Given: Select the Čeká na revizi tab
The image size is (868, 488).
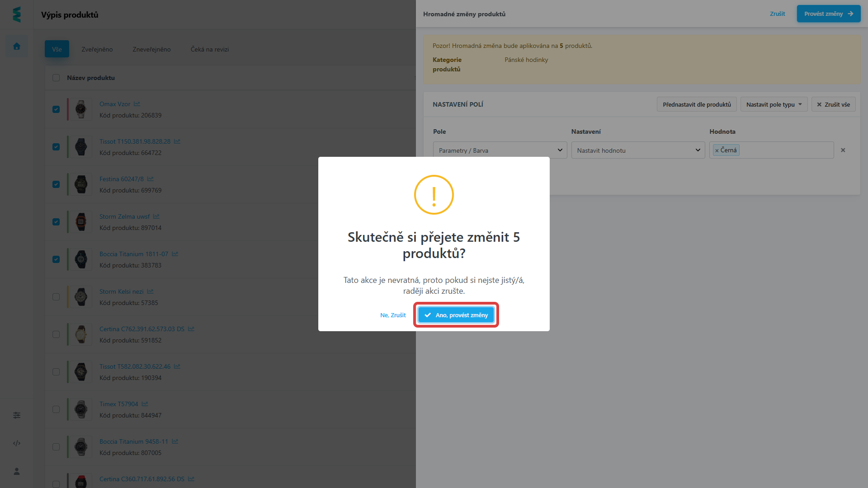Looking at the screenshot, I should (x=209, y=49).
